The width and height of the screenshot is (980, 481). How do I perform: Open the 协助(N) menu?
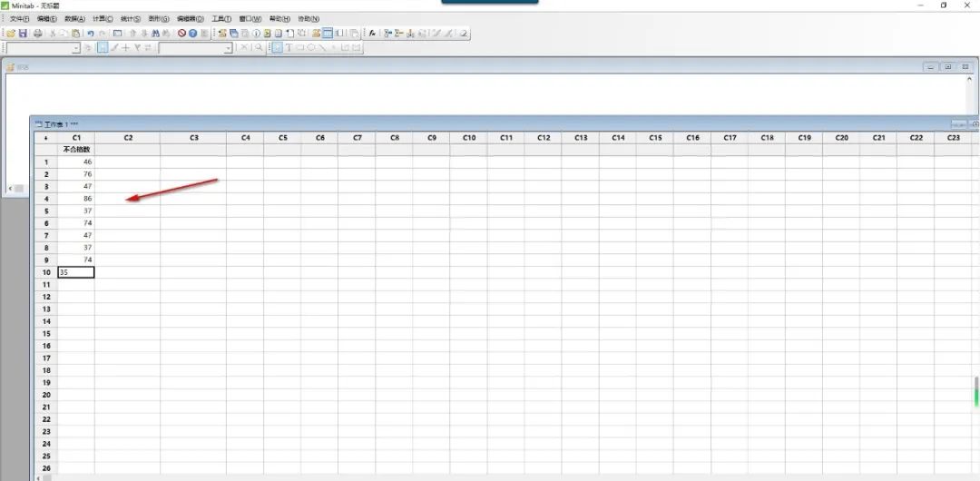(309, 19)
